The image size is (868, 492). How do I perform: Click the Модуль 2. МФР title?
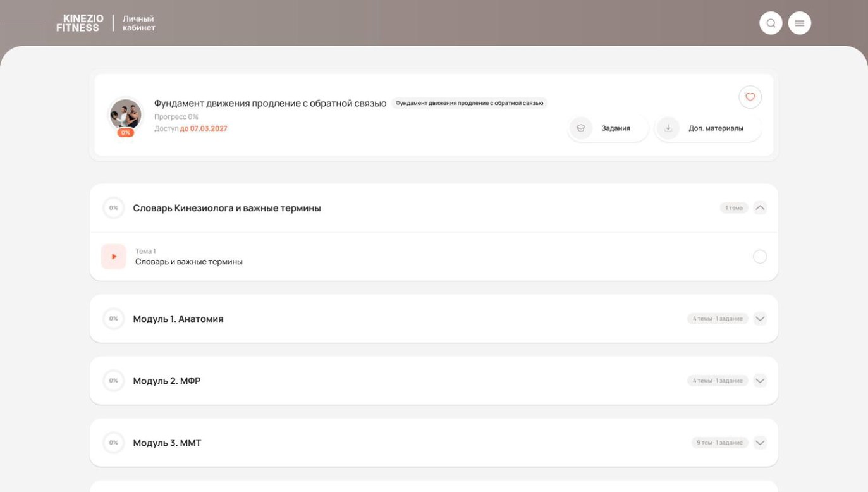click(167, 381)
